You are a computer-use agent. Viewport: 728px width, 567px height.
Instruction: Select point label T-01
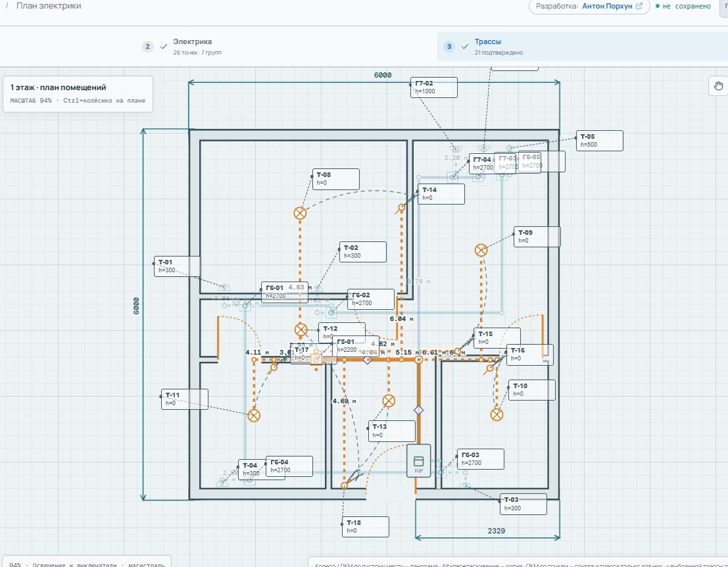pos(178,266)
